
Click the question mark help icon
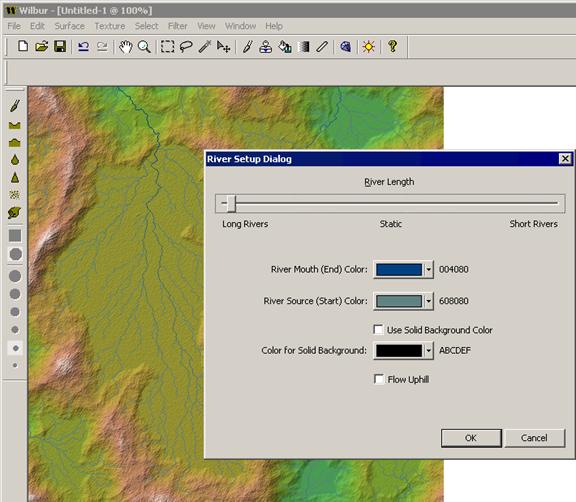[x=392, y=47]
